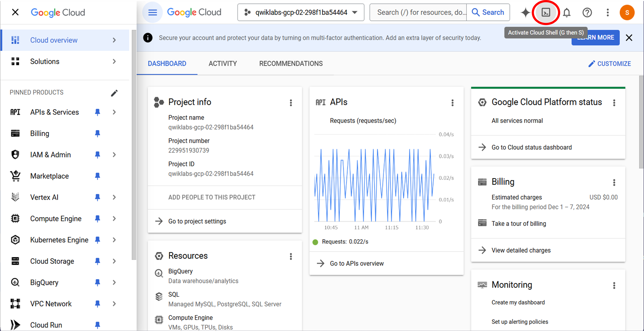The image size is (644, 331).
Task: Open Monitoring card three-dot menu
Action: 614,285
